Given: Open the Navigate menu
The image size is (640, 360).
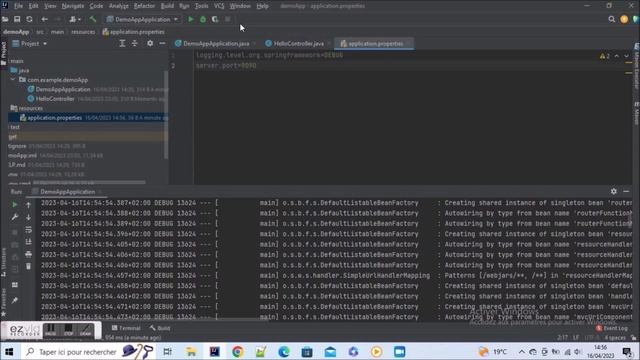Looking at the screenshot, I should [73, 6].
